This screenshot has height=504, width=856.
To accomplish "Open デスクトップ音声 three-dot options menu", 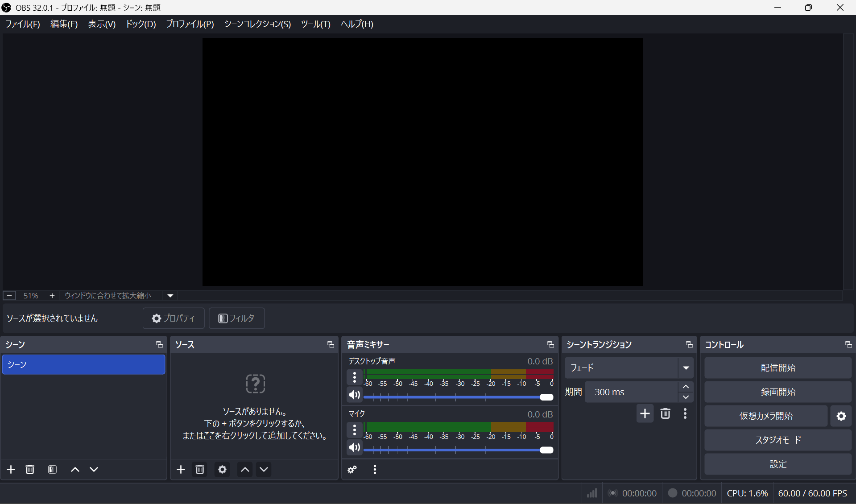I will click(x=355, y=377).
